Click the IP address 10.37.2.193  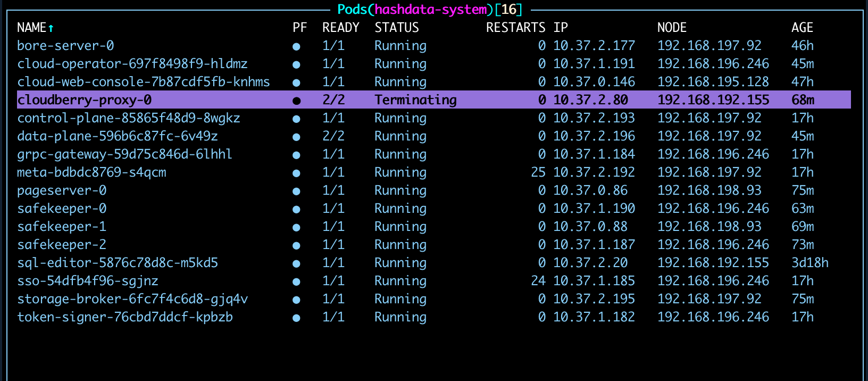click(594, 118)
